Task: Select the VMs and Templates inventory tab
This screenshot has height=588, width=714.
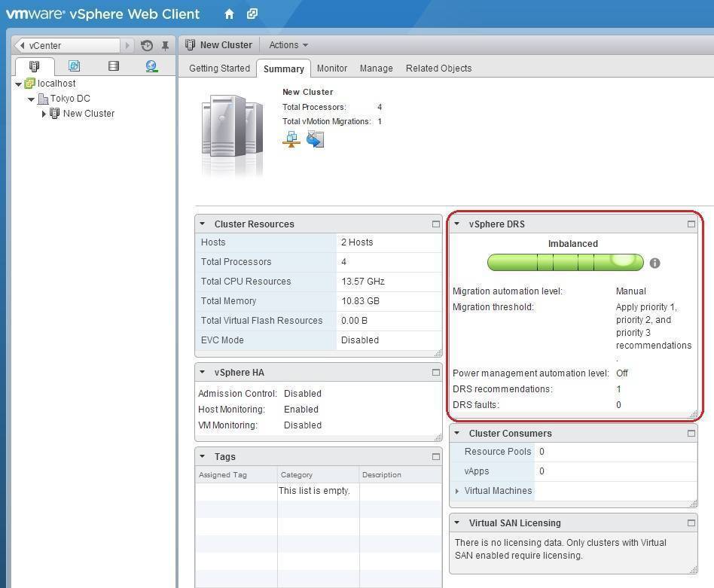Action: click(75, 66)
